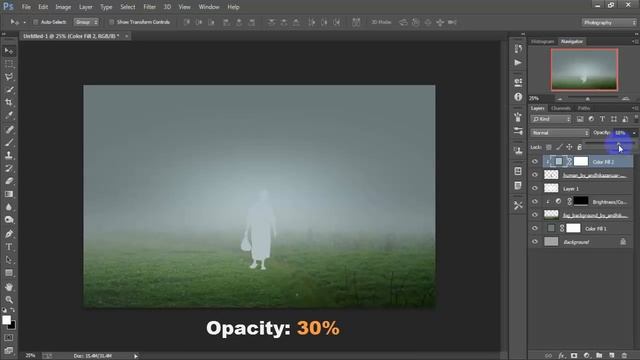The image size is (640, 360).
Task: Click the create new layer icon
Action: 611,356
